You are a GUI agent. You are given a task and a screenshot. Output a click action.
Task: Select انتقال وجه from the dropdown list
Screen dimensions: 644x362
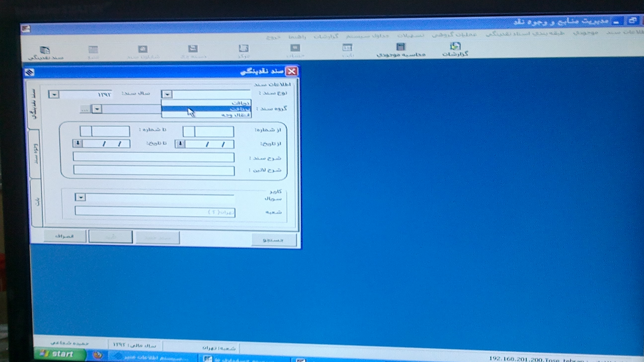click(x=206, y=115)
